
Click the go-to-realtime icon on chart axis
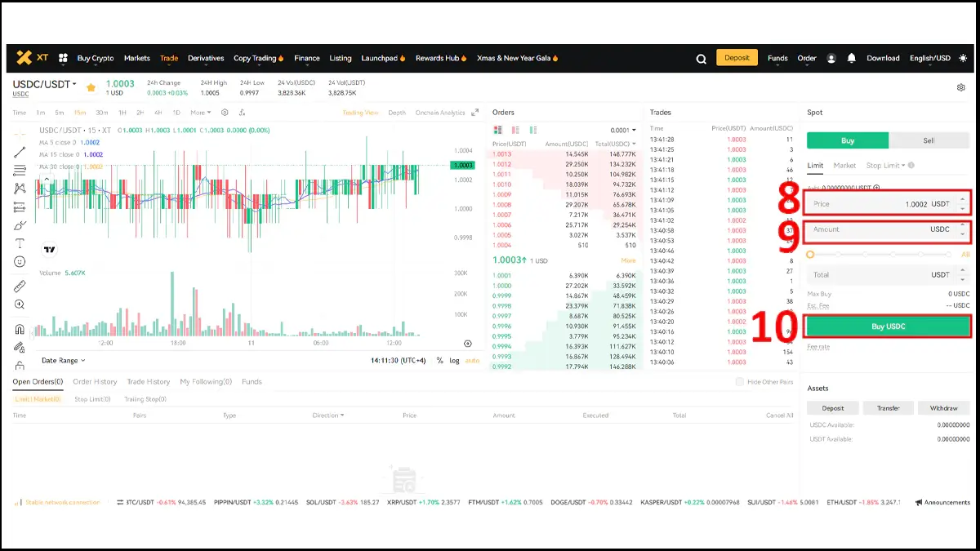click(x=468, y=344)
